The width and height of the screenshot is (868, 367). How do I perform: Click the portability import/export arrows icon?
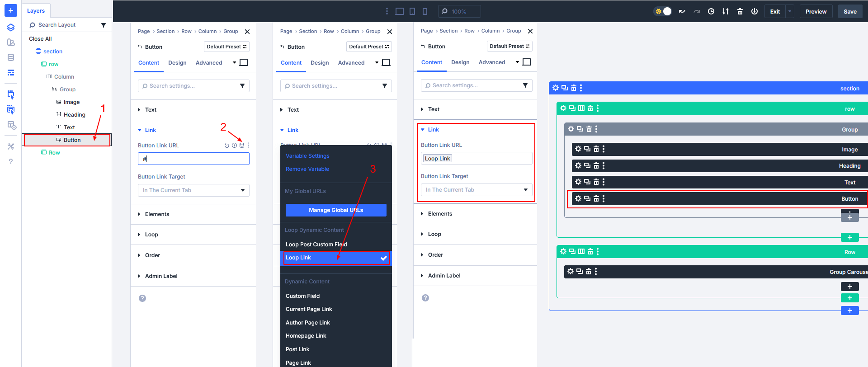[726, 11]
